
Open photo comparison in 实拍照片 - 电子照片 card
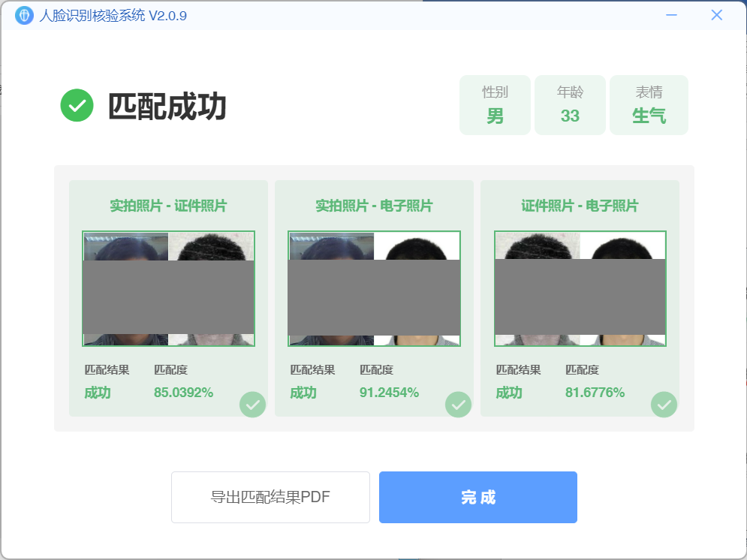(374, 288)
